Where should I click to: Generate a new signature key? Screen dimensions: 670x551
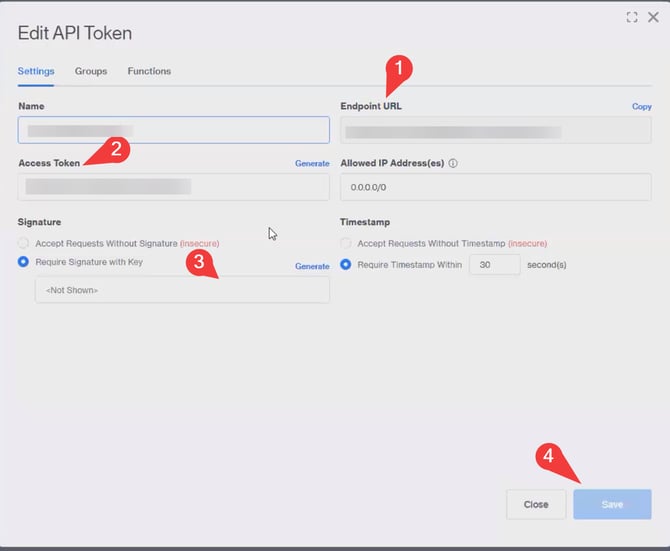tap(312, 266)
